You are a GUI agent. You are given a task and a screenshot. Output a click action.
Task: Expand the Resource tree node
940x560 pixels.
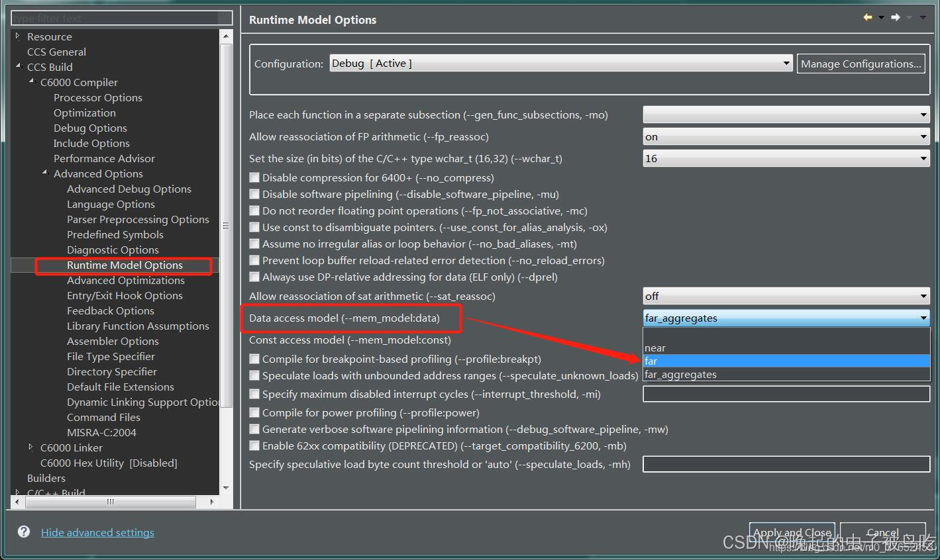pyautogui.click(x=17, y=36)
